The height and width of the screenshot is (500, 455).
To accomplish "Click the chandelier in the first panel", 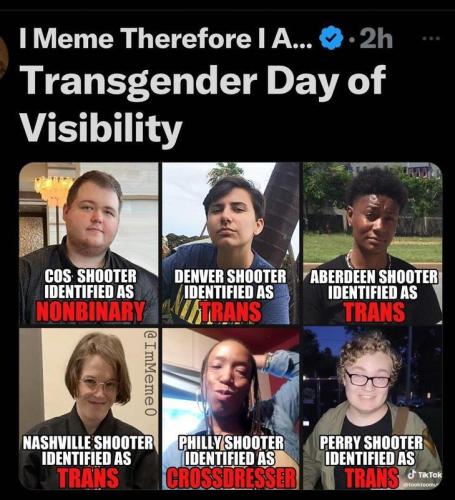I will click(x=53, y=191).
